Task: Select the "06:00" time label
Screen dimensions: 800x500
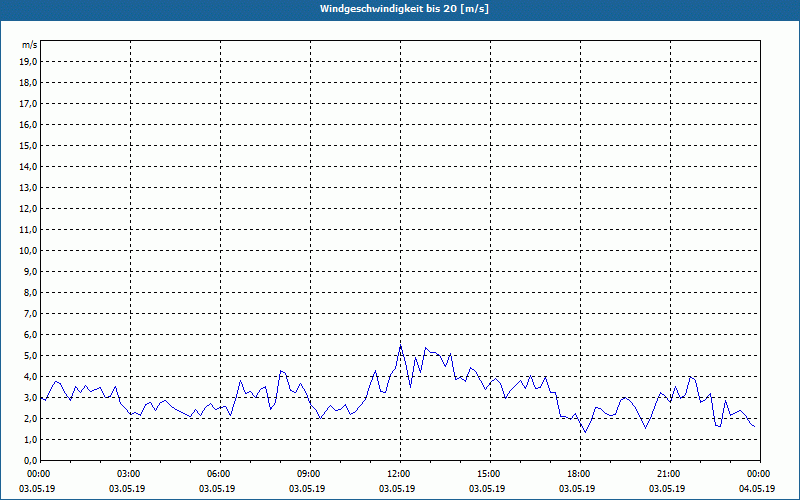Action: coord(220,473)
